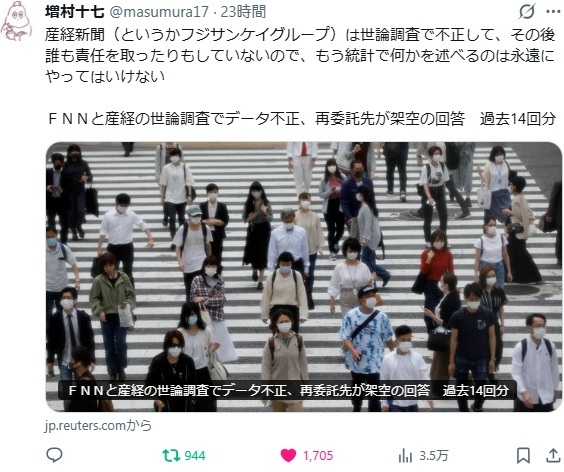Click the 1,705 likes count
Viewport: 564px width, 472px height.
318,456
